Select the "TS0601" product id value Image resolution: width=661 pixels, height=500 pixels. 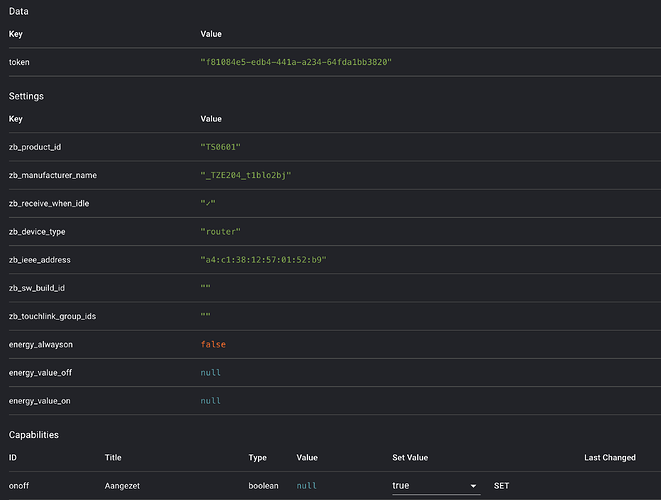pyautogui.click(x=220, y=147)
